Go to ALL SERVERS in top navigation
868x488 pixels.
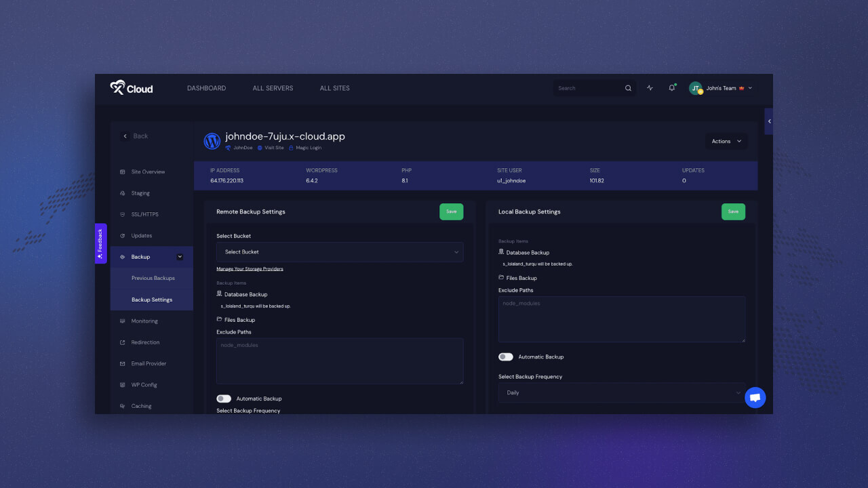[x=273, y=88]
